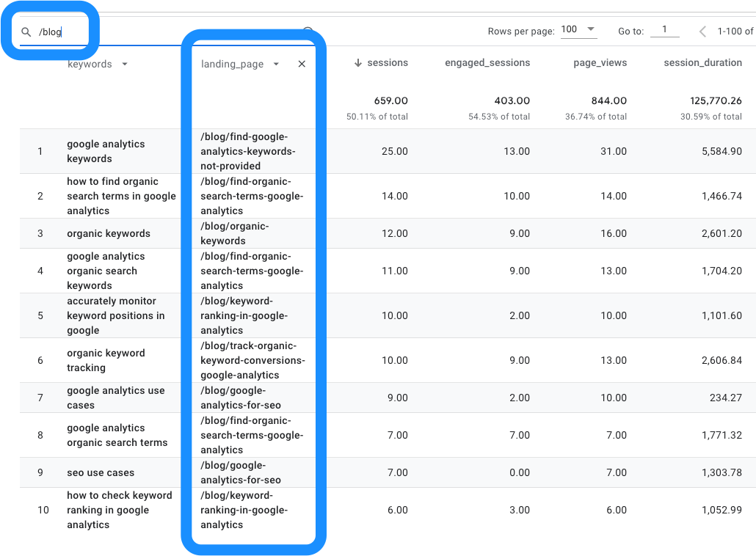Click /blog/keyword-ranking-in-google-analytics in row 10

(244, 510)
